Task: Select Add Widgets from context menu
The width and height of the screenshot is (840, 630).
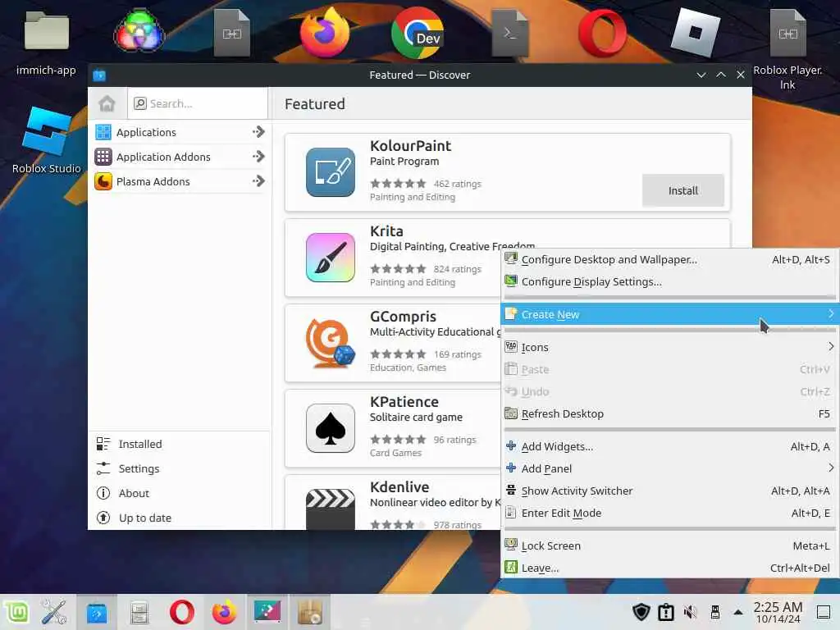Action: (x=669, y=446)
